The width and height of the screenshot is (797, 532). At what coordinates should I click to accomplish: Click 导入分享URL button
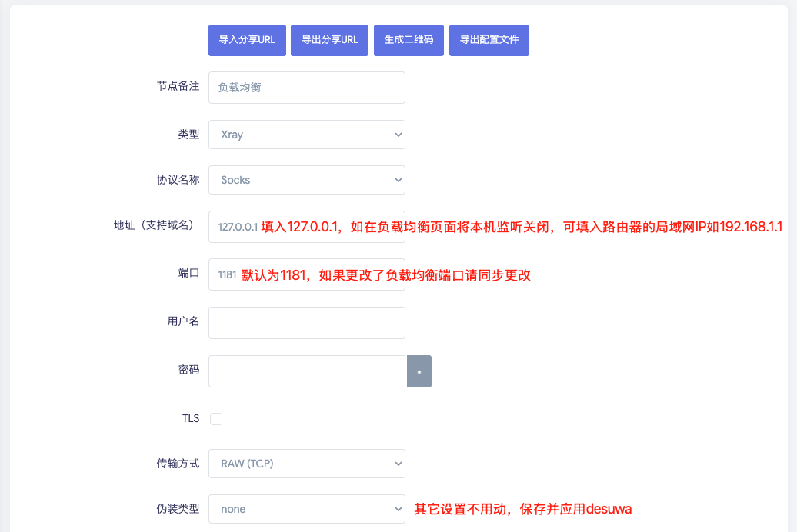247,40
